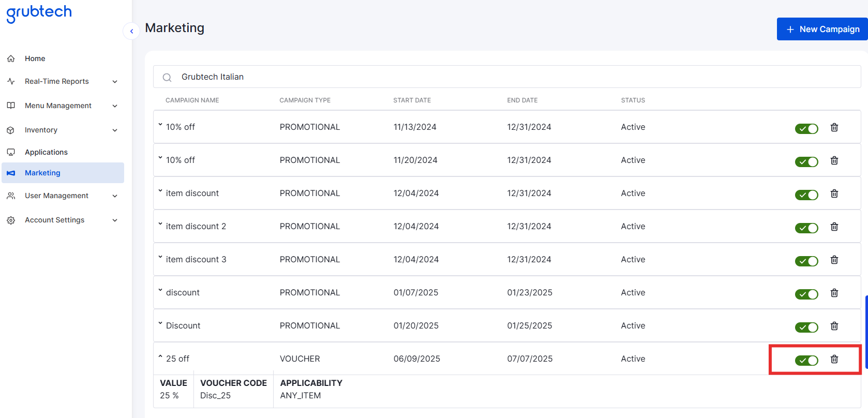Disable the discount campaign ending 01/23/2025
The width and height of the screenshot is (868, 418).
point(806,294)
